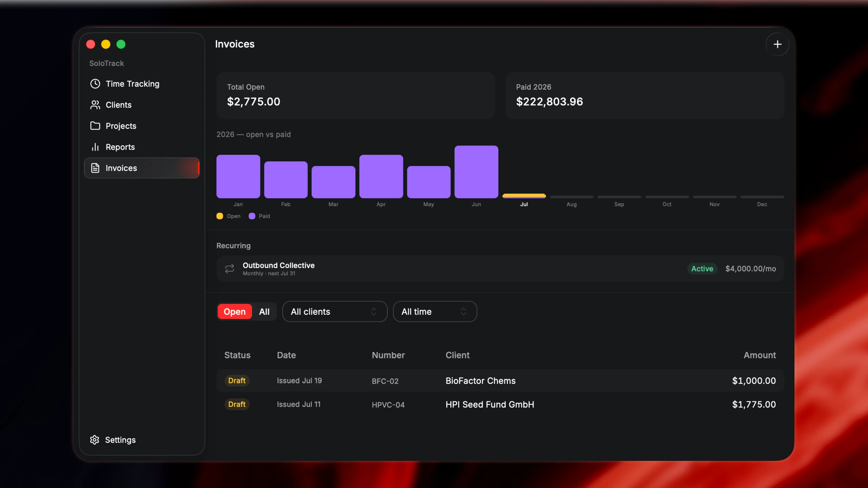Open the HPI Seed Fund GmbH invoice
This screenshot has height=488, width=868.
pyautogui.click(x=500, y=404)
